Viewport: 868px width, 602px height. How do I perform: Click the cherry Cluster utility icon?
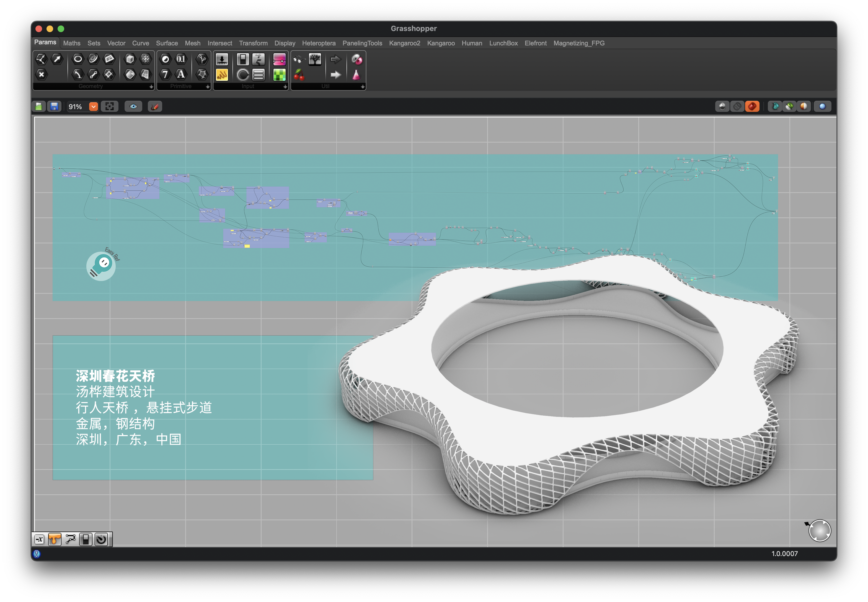click(299, 75)
